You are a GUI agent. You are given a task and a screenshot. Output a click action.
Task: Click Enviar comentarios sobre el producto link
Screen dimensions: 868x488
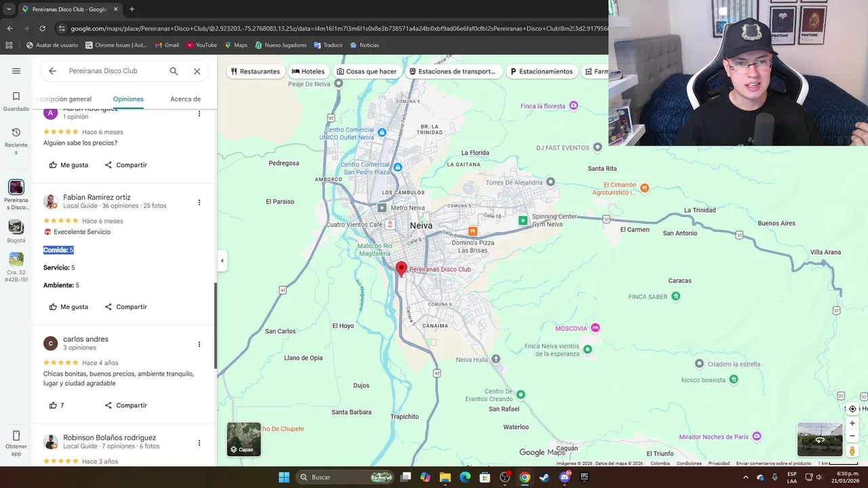[x=774, y=464]
